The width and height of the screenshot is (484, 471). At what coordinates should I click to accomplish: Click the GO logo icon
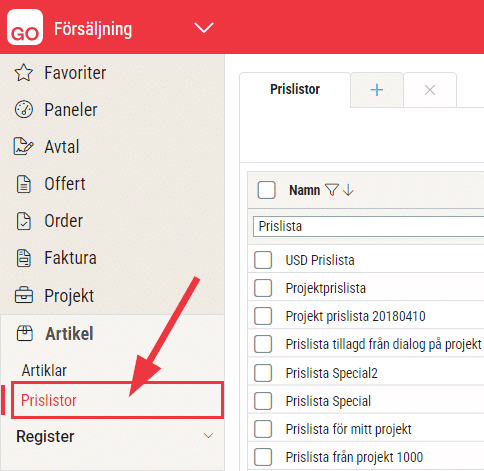[25, 27]
